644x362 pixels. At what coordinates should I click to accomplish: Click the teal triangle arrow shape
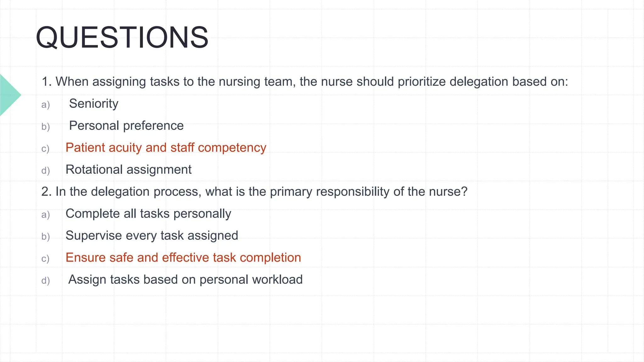[x=10, y=95]
